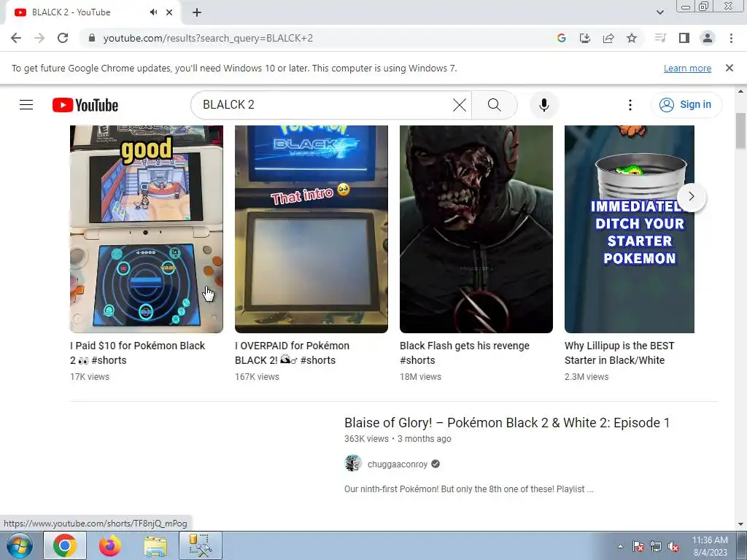Open chuggaaconroy channel name
Screen dimensions: 747x560
(398, 464)
